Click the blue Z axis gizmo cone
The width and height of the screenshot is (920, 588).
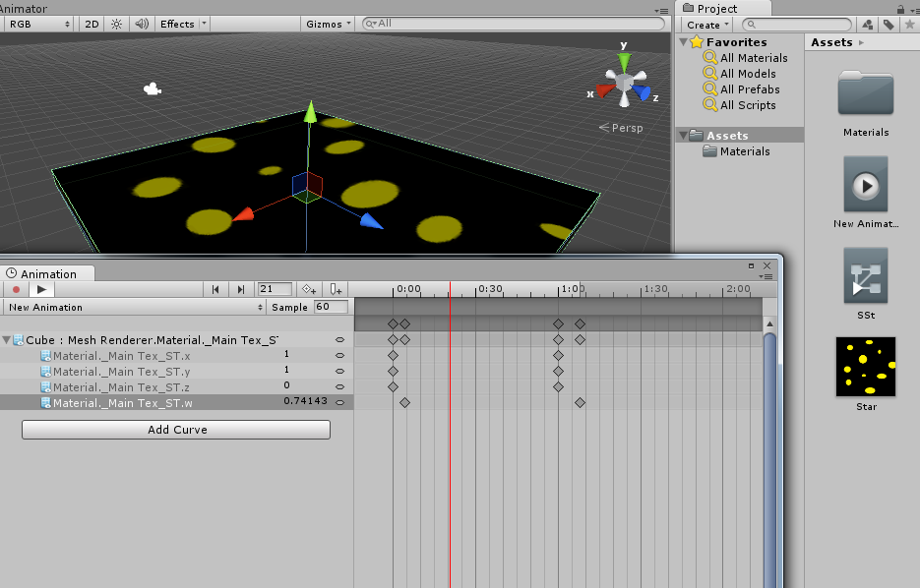tap(642, 92)
